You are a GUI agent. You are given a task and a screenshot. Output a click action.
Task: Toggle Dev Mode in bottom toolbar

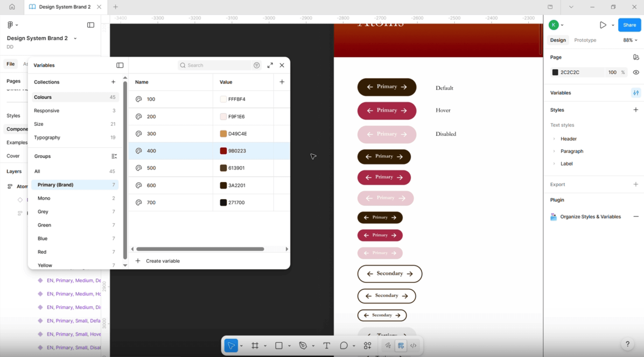pos(413,345)
